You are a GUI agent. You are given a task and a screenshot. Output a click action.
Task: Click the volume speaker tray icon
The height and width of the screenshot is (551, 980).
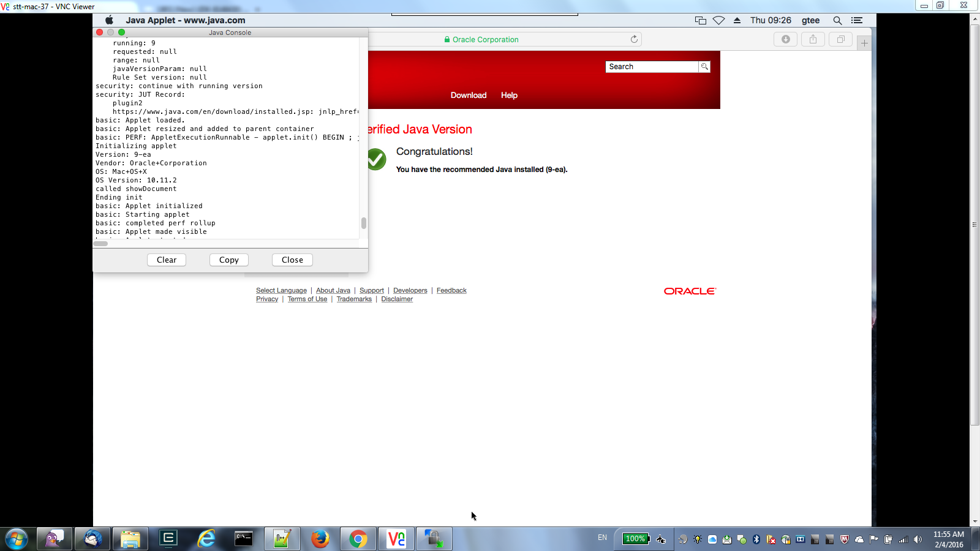tap(918, 539)
